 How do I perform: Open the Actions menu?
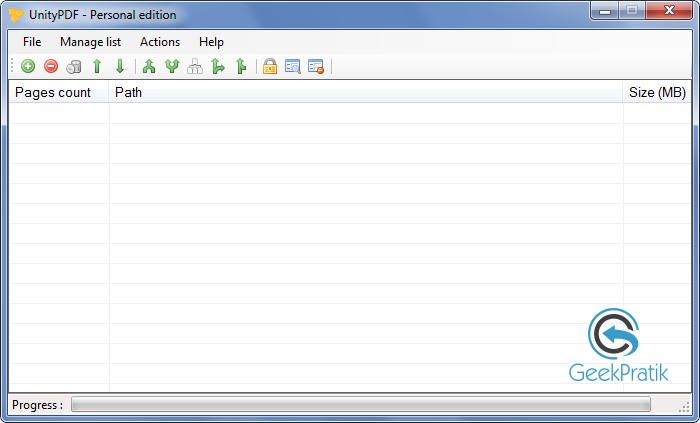(x=160, y=42)
